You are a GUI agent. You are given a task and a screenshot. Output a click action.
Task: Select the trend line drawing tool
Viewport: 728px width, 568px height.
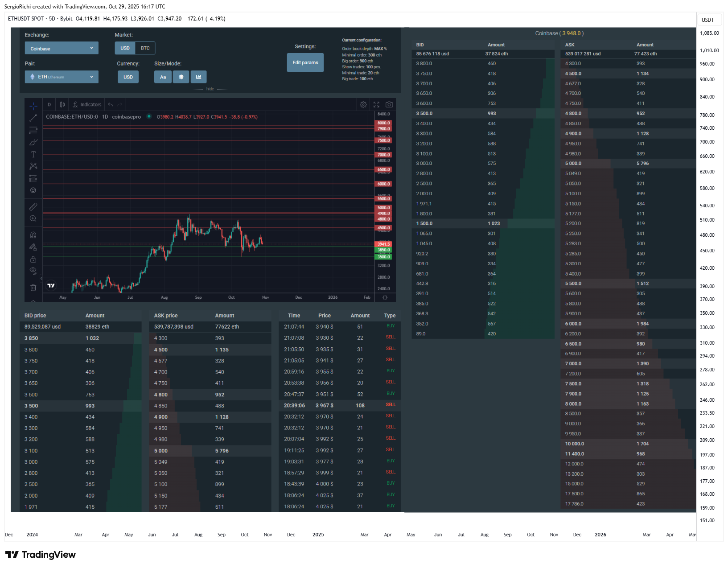click(33, 118)
